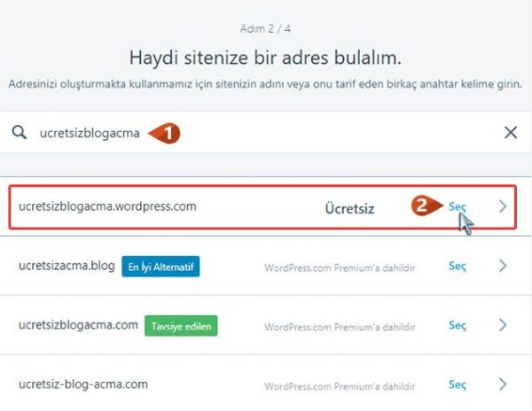This screenshot has height=411, width=532.
Task: Click the ucretsizacma.blog domain name
Action: coord(66,266)
